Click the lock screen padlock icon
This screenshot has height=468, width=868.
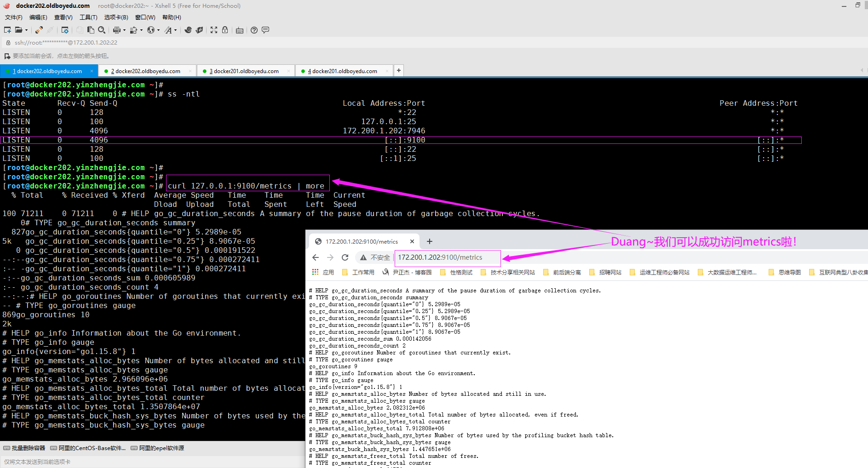click(x=225, y=30)
